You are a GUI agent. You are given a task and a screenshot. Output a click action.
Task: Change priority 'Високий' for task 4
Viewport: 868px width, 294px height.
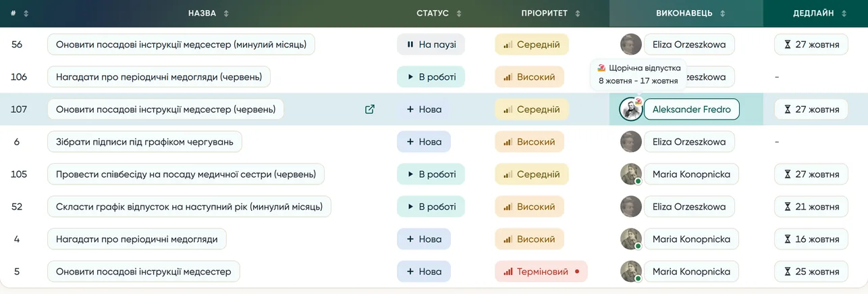coord(529,239)
